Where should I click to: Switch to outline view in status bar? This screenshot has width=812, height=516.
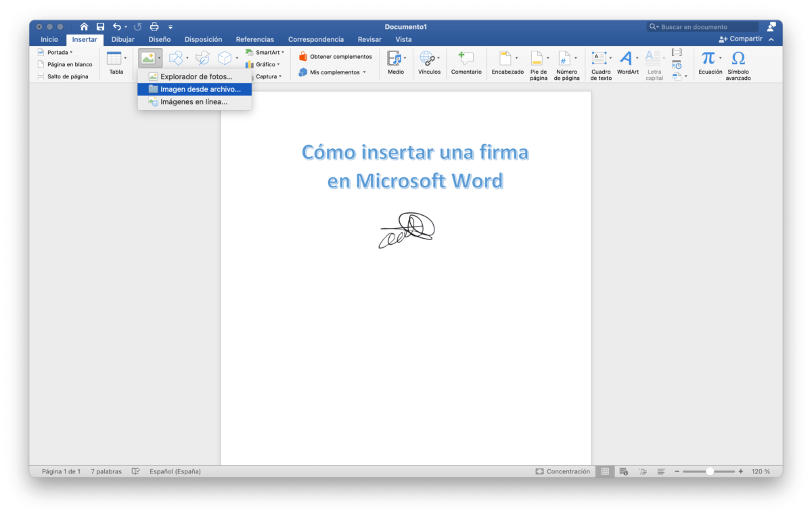click(x=643, y=471)
